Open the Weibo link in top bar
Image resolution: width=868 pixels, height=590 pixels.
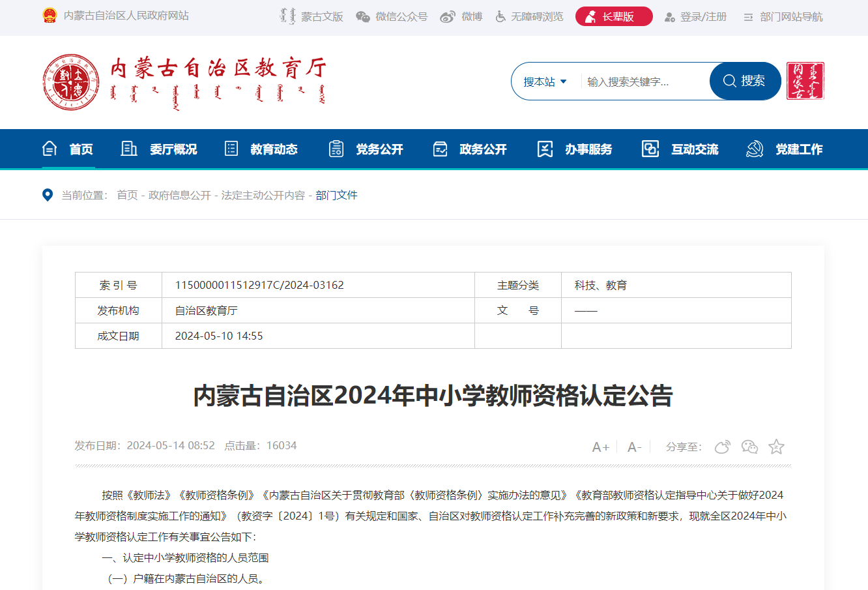click(461, 17)
